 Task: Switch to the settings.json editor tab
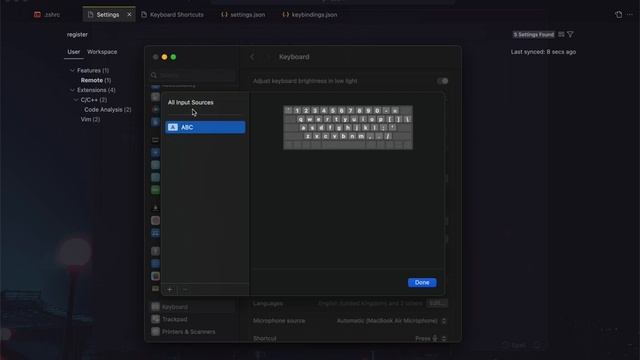[243, 15]
